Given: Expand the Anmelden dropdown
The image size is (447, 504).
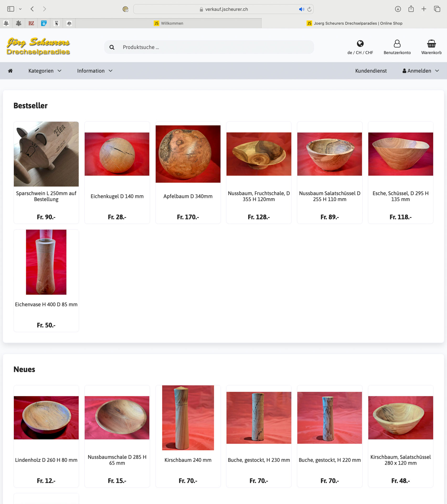Looking at the screenshot, I should (x=421, y=71).
